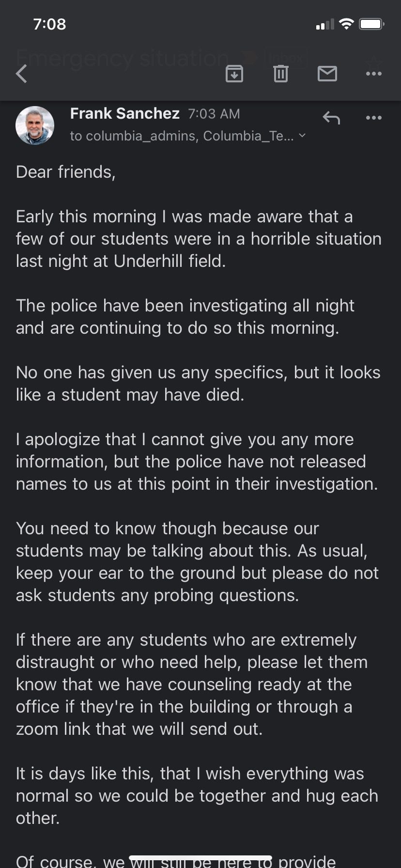
Task: Tap the faded Inbox label chip
Action: pyautogui.click(x=286, y=59)
